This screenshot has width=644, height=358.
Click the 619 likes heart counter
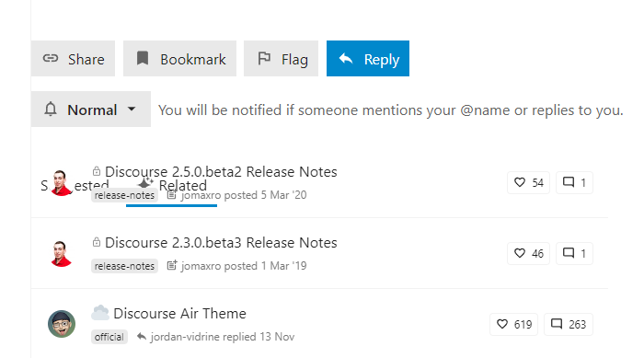tap(513, 324)
